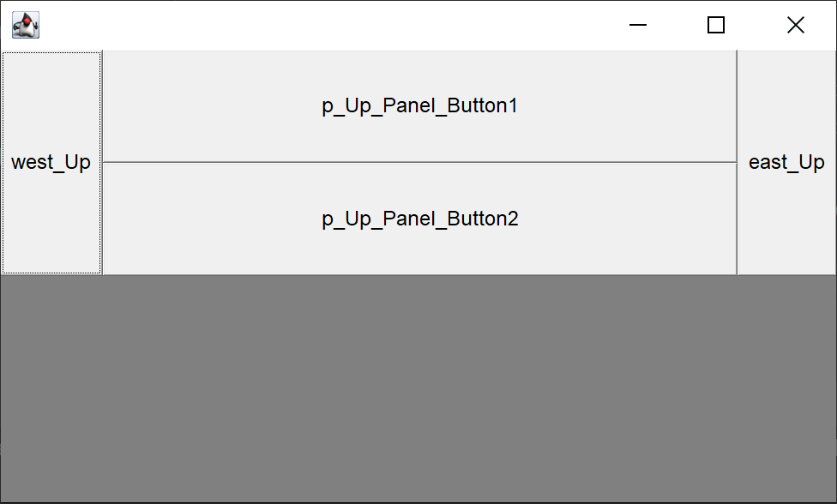Click the blank title bar area
Image resolution: width=837 pixels, height=504 pixels.
click(326, 26)
